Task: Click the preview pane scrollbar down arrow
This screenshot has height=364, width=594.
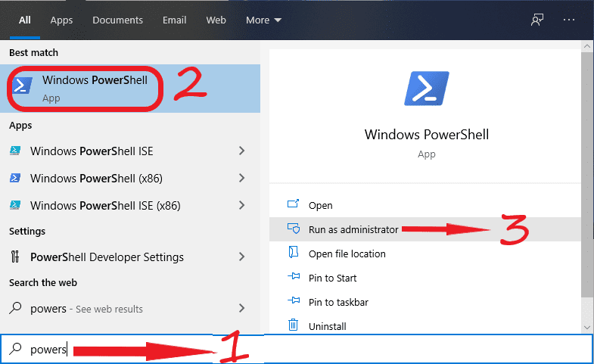Action: pos(586,328)
